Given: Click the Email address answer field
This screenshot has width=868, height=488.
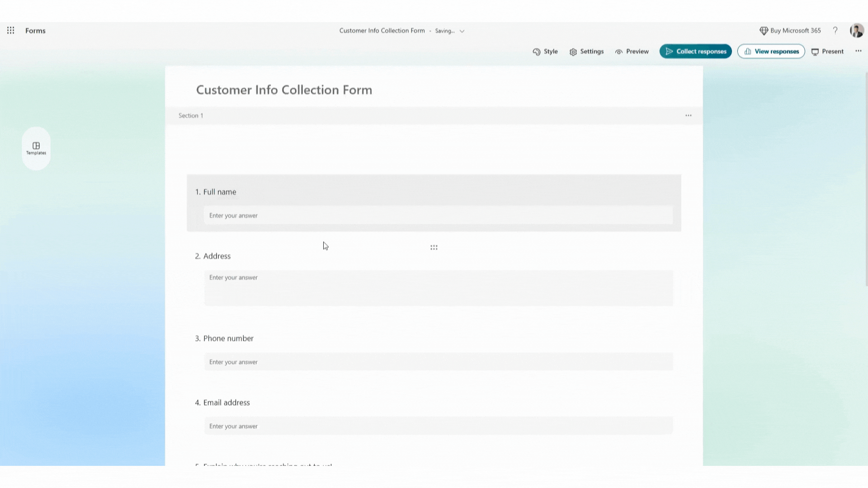Looking at the screenshot, I should tap(438, 426).
